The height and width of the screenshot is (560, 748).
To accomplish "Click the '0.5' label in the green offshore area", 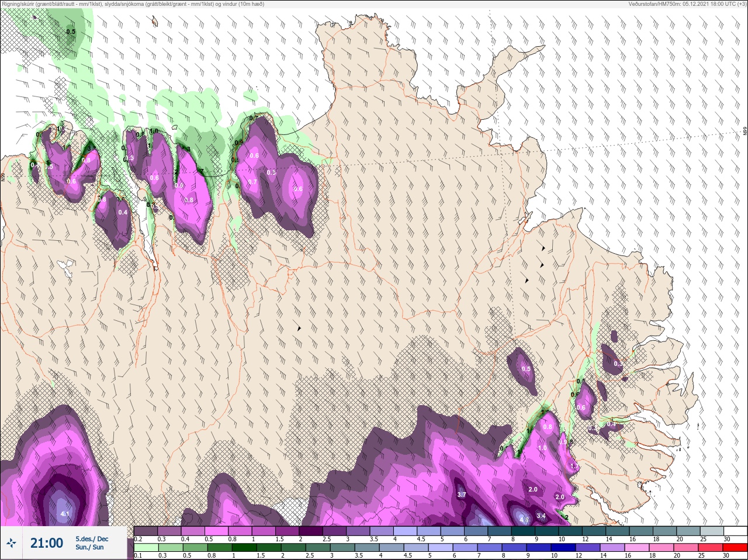I will (x=71, y=32).
